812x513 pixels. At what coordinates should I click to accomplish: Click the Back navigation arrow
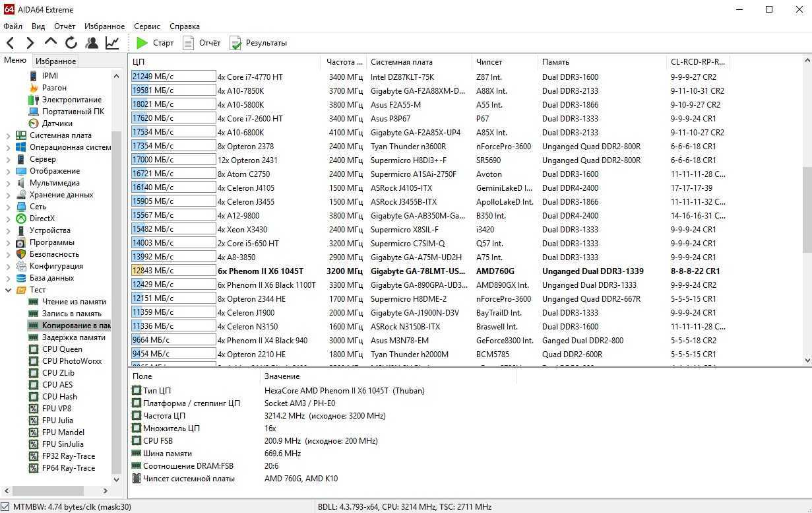[x=11, y=43]
